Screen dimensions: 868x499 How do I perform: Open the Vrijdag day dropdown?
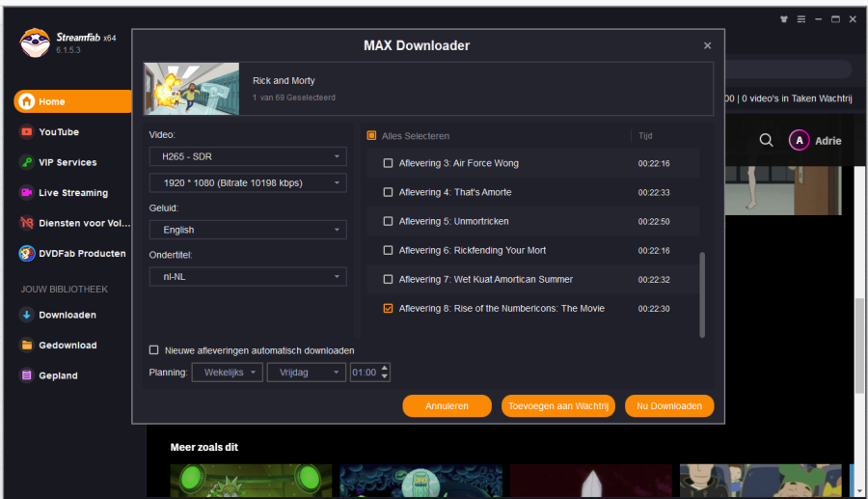[x=306, y=373]
